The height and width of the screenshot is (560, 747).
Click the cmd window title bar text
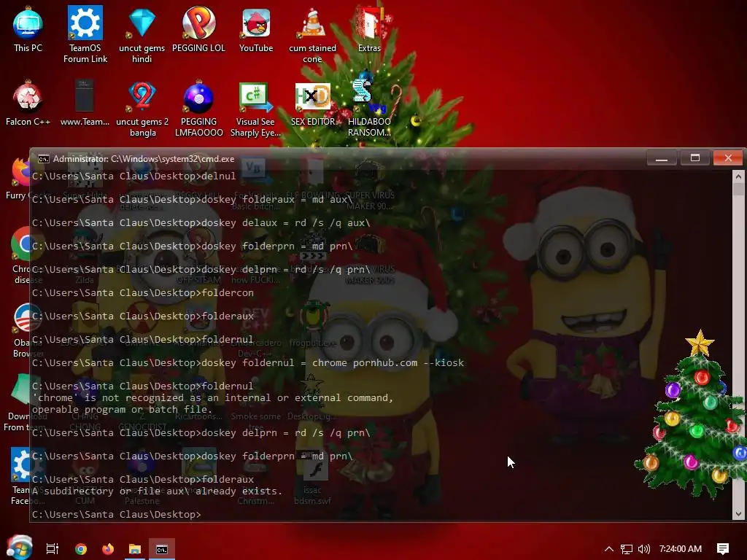[144, 159]
